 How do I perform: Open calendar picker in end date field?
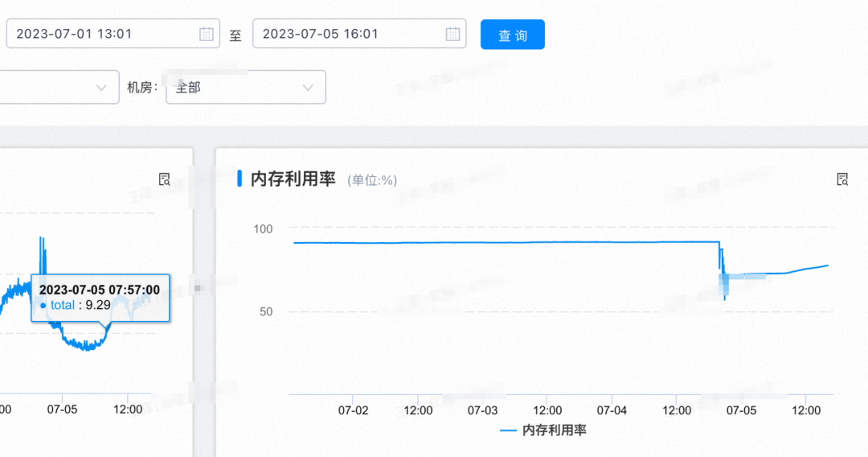(453, 34)
